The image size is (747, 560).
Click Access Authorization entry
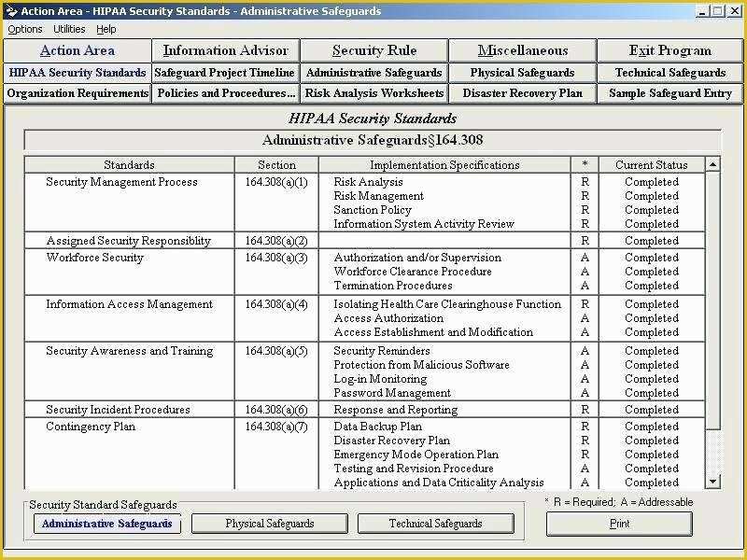[x=388, y=318]
